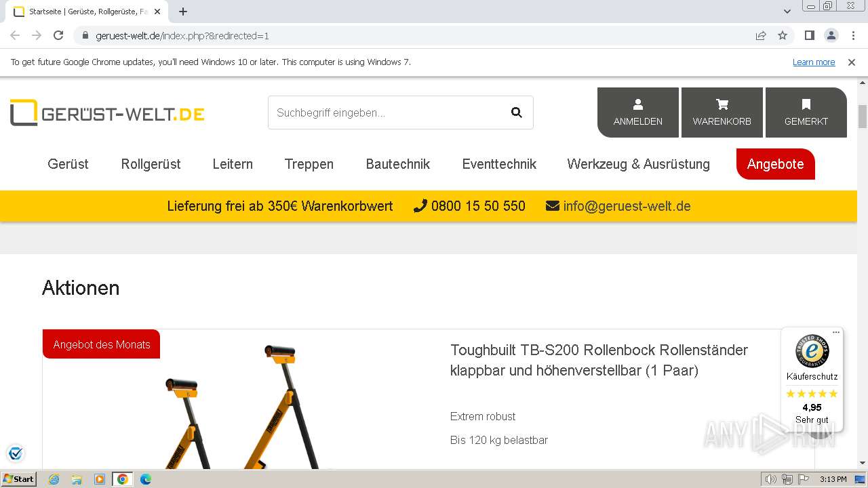
Task: Toggle Chrome side panel
Action: click(x=809, y=36)
